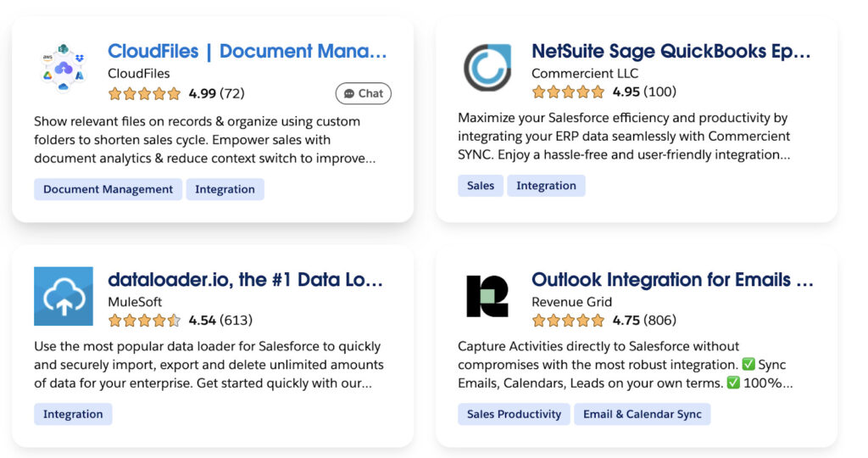This screenshot has width=868, height=458.
Task: Click the dataloader.io cloud upload icon
Action: coord(64,296)
